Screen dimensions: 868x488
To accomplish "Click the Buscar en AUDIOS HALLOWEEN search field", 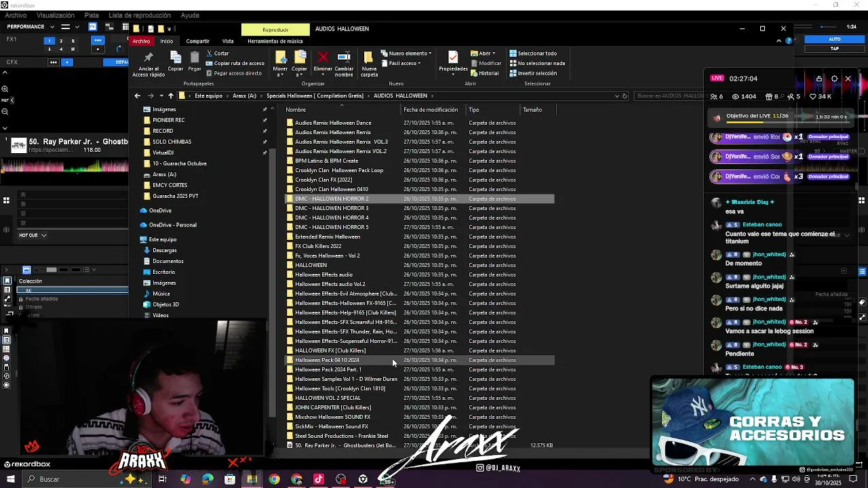I will [x=668, y=96].
